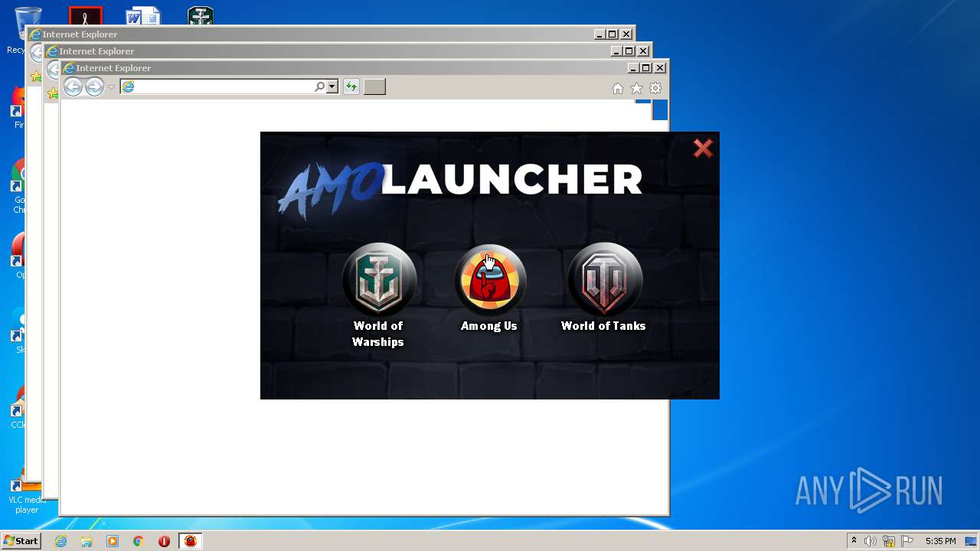Open the Word document desktop icon
This screenshot has height=551, width=980.
point(143,15)
